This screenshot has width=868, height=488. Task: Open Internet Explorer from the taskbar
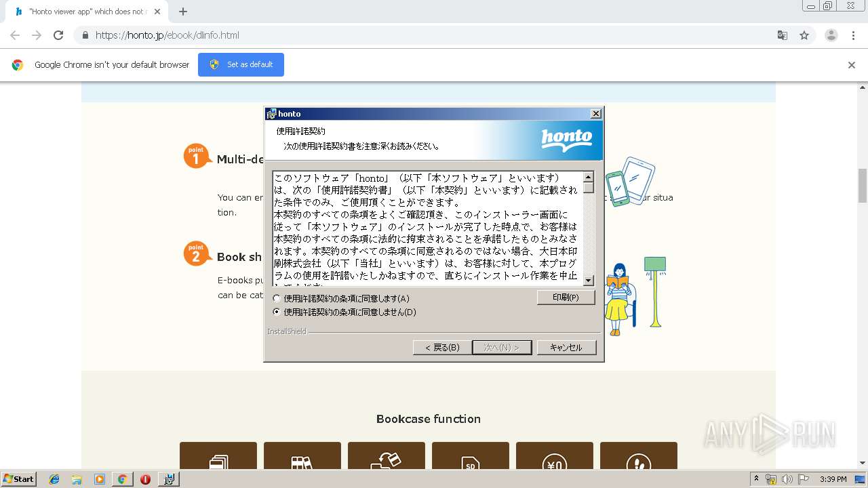coord(54,479)
